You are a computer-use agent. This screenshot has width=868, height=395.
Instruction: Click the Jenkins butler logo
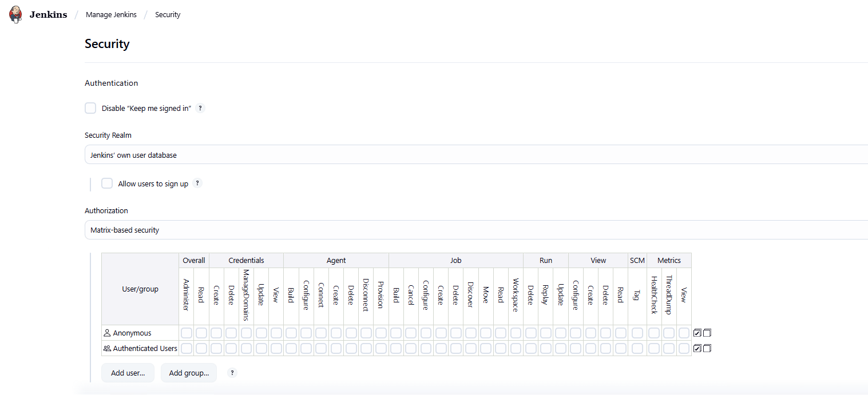15,14
